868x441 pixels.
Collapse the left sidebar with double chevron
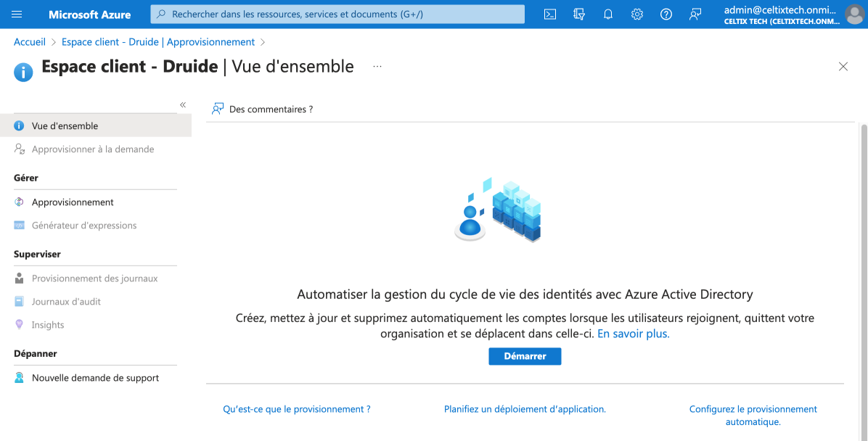tap(183, 104)
